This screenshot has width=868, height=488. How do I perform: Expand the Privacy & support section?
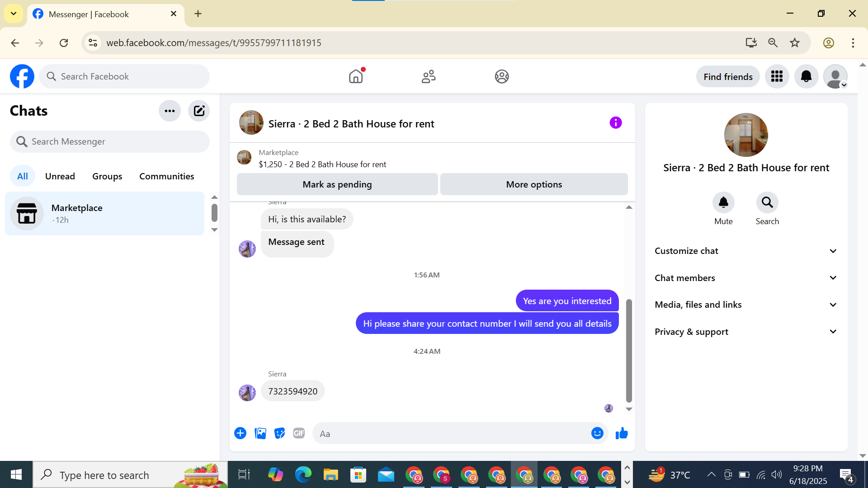pyautogui.click(x=746, y=332)
